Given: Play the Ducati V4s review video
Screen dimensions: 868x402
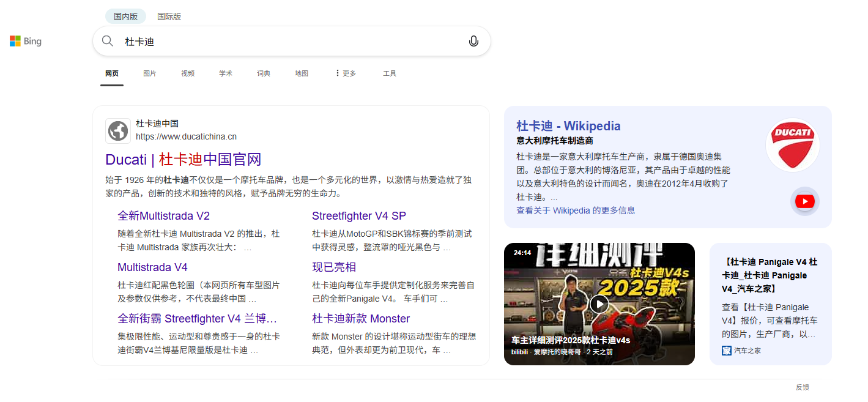Looking at the screenshot, I should 599,303.
